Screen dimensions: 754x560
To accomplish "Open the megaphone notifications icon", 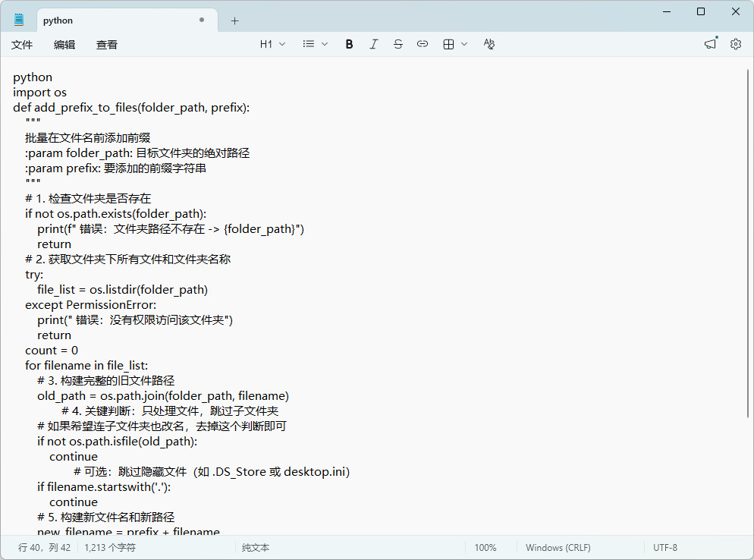I will point(710,44).
